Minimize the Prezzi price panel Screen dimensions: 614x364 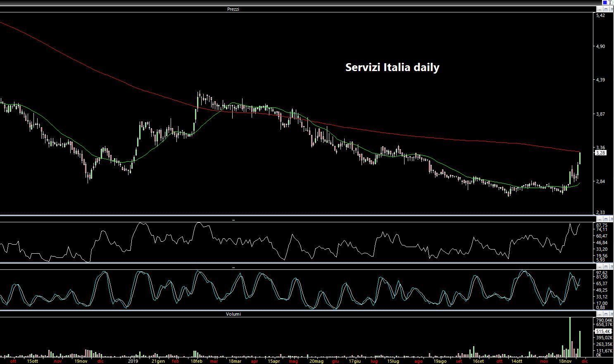pos(600,9)
